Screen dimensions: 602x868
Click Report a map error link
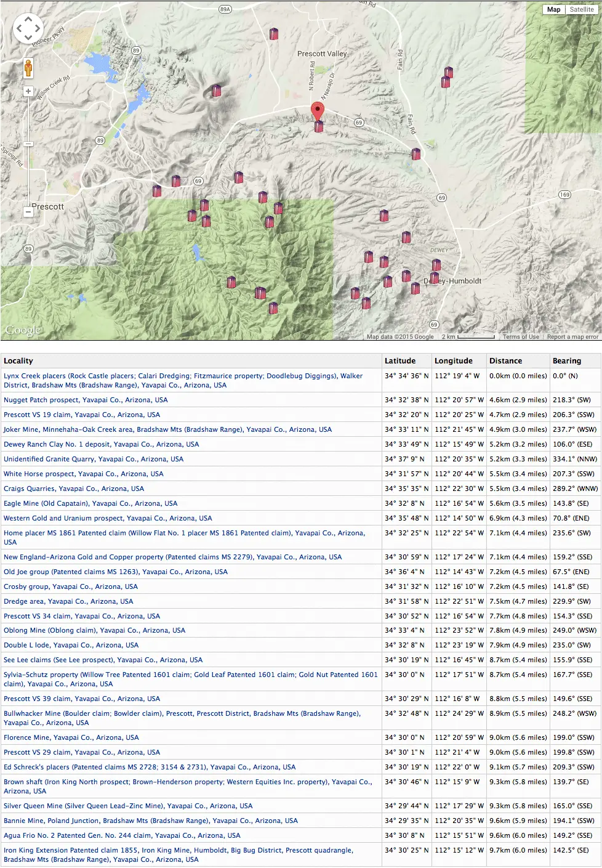coord(572,337)
